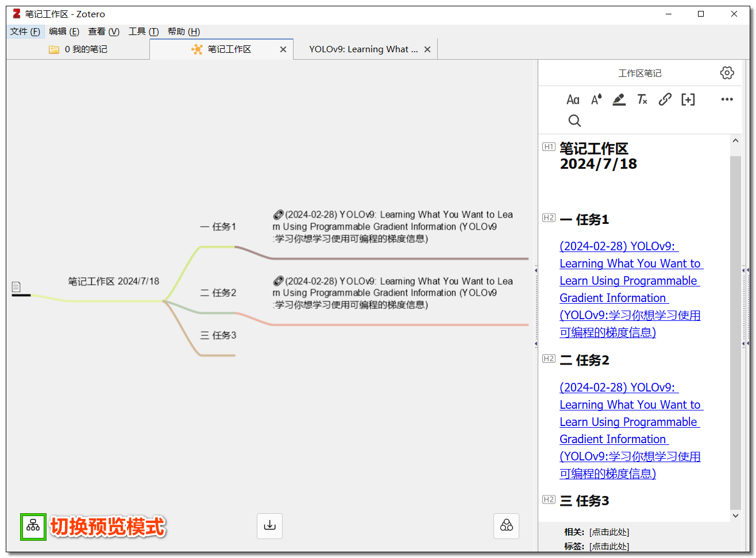Viewport: 756px width, 558px height.
Task: Open find and replace search icon
Action: pyautogui.click(x=574, y=121)
